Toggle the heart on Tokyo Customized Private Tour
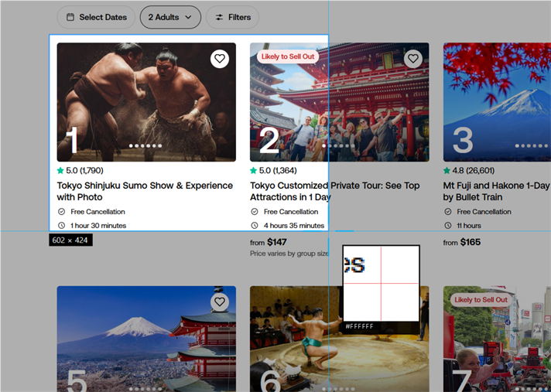This screenshot has height=392, width=551. point(413,59)
